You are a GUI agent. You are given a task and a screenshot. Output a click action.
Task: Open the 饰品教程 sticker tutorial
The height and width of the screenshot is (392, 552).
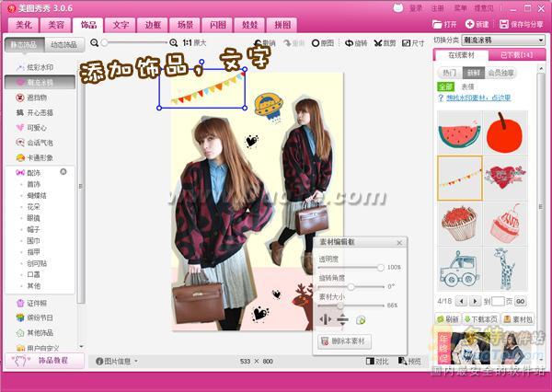pos(44,361)
